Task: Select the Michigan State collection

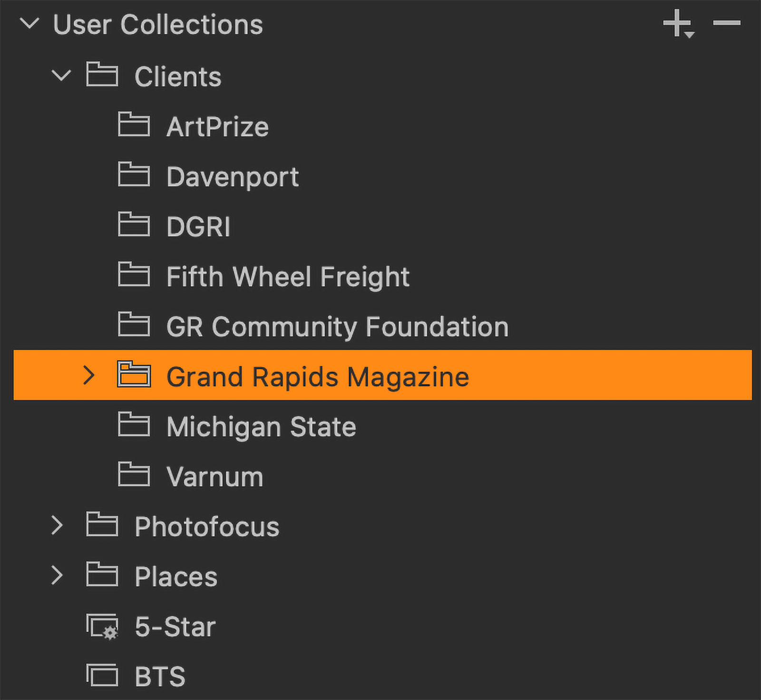Action: click(x=261, y=426)
